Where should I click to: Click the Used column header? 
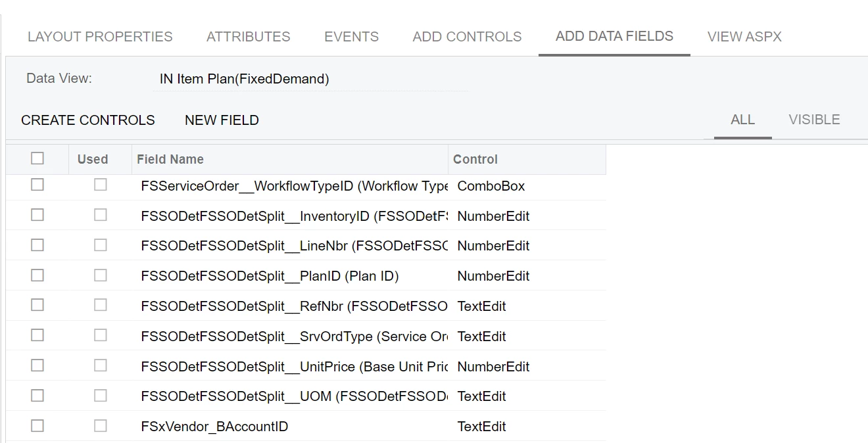tap(93, 159)
